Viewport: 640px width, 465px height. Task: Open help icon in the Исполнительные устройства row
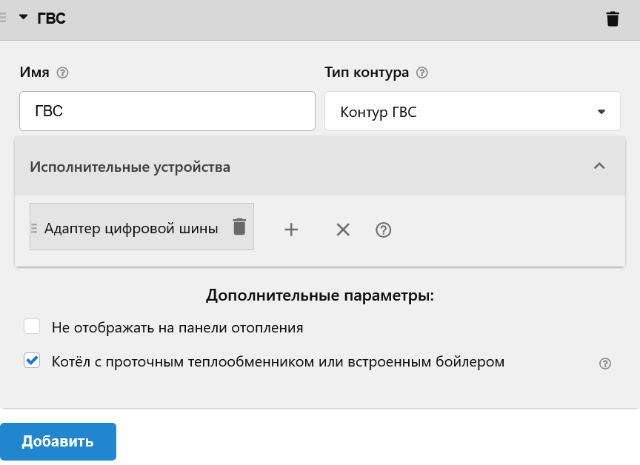click(x=383, y=229)
